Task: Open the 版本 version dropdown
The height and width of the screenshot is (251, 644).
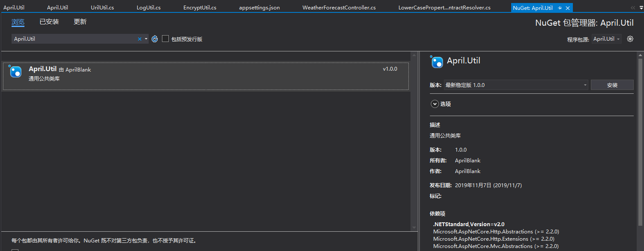Action: [x=515, y=85]
